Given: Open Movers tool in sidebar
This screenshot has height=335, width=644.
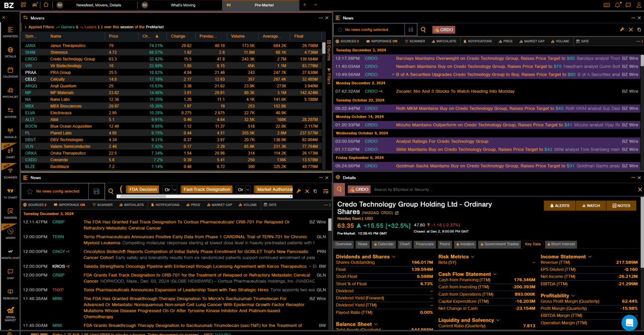Looking at the screenshot, I should click(10, 113).
